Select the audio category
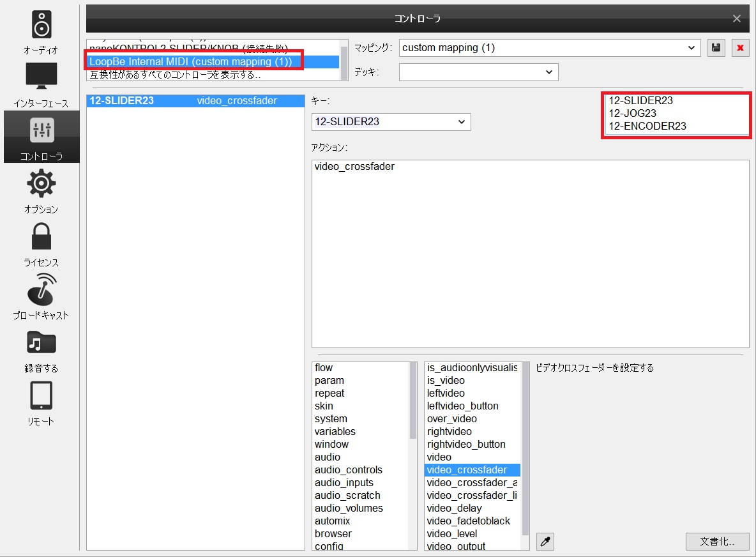Viewport: 756px width, 557px height. click(x=361, y=457)
